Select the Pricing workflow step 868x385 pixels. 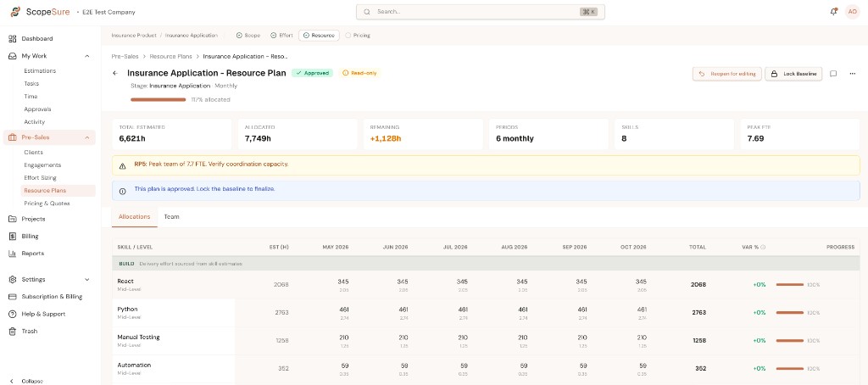pos(358,36)
